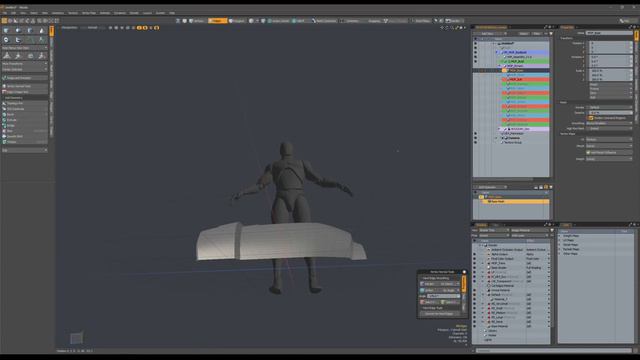640x360 pixels.
Task: Click the Add Item button in Item List
Action: [x=489, y=33]
